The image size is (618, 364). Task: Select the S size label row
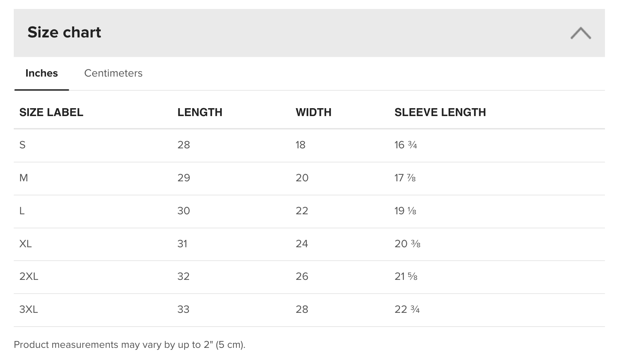pyautogui.click(x=23, y=145)
